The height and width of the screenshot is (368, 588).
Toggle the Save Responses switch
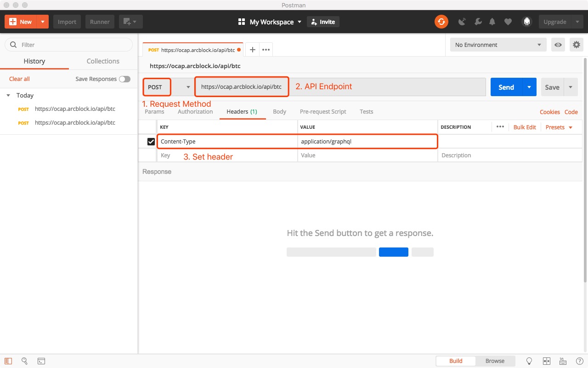click(124, 79)
